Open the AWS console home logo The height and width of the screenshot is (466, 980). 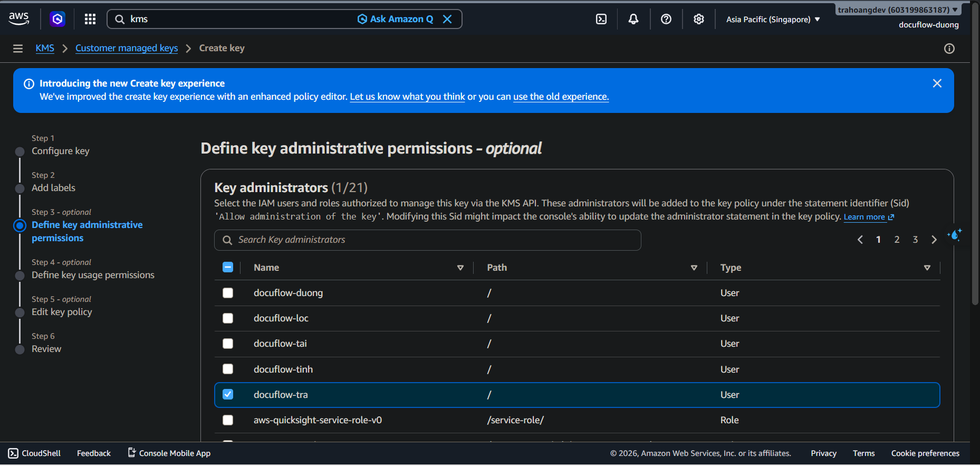pos(19,18)
